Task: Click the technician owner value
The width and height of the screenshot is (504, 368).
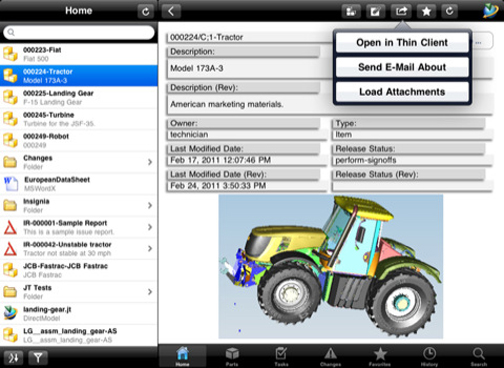Action: 189,134
